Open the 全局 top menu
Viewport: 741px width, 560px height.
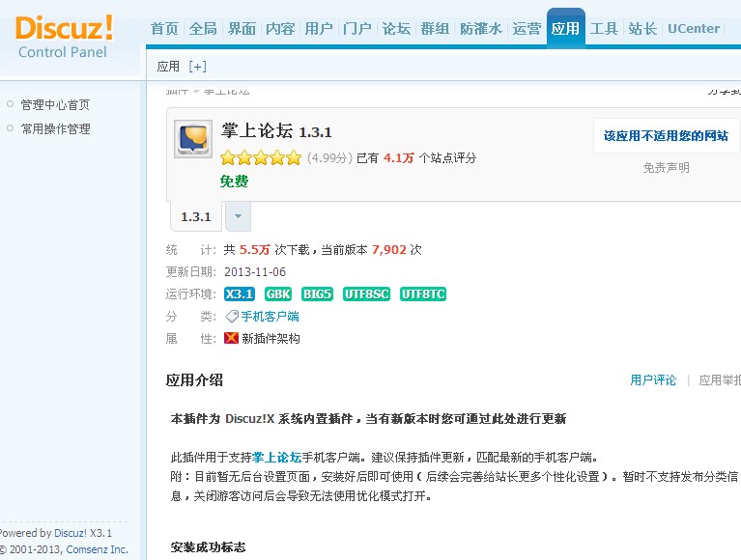click(x=203, y=29)
